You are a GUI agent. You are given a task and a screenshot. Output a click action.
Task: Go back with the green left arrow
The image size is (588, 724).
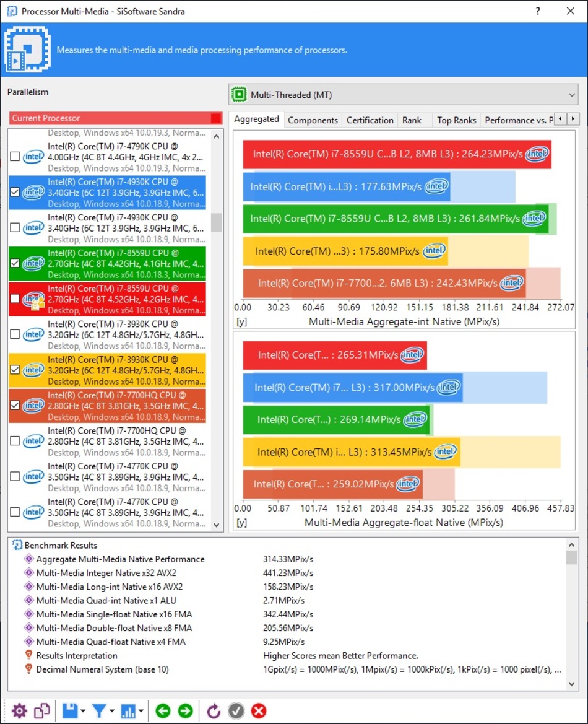162,710
